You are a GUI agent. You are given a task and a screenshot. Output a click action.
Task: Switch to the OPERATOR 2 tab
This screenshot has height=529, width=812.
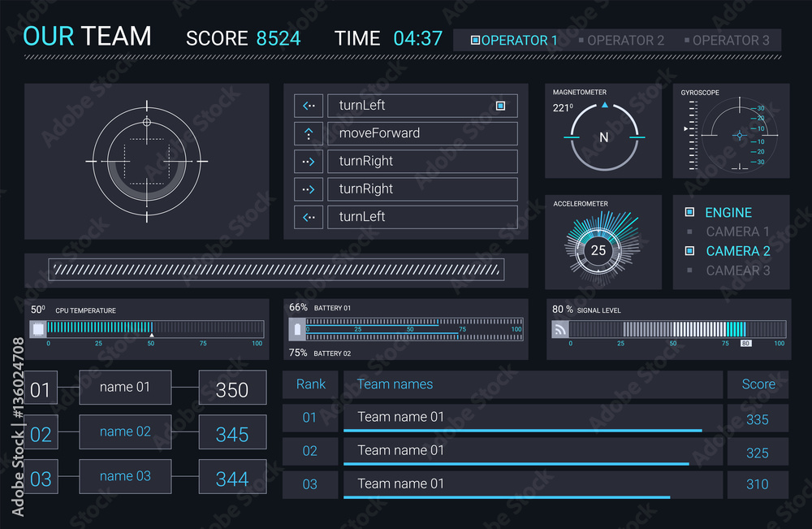621,41
